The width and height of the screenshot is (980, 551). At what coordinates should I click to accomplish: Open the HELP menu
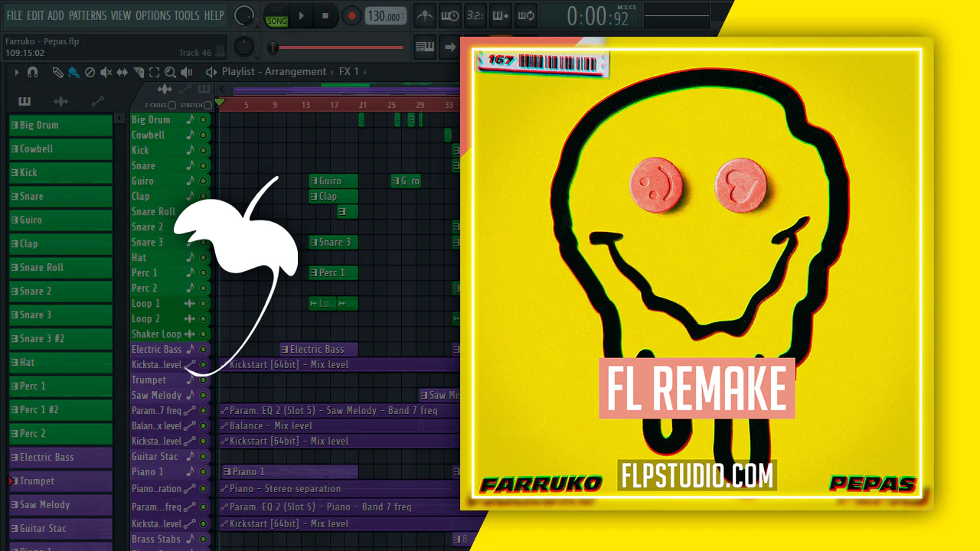tap(214, 15)
